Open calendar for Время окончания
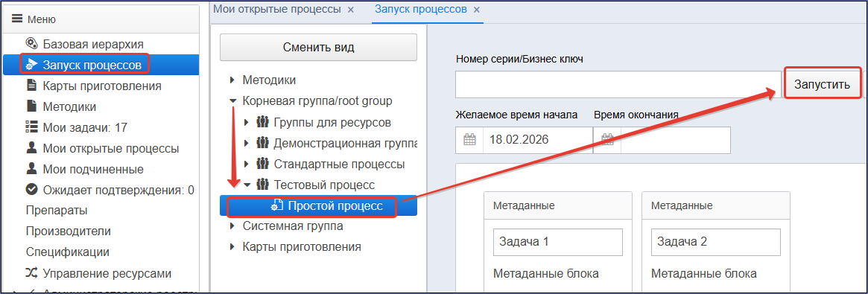Image resolution: width=868 pixels, height=294 pixels. click(x=607, y=140)
